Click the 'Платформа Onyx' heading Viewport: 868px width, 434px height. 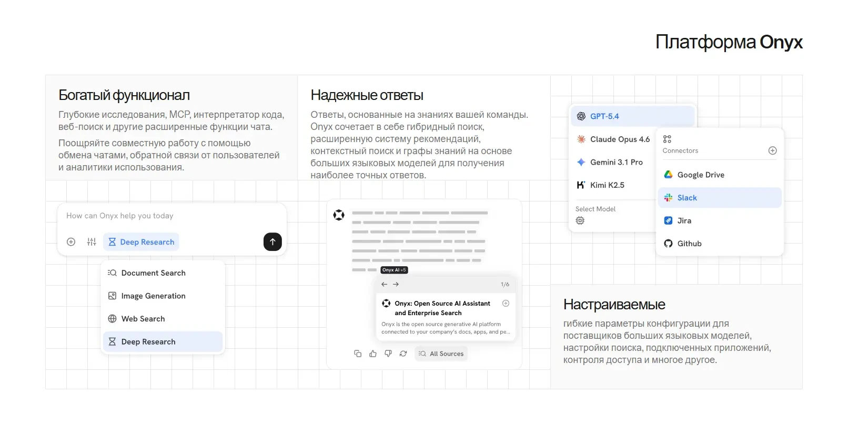729,42
